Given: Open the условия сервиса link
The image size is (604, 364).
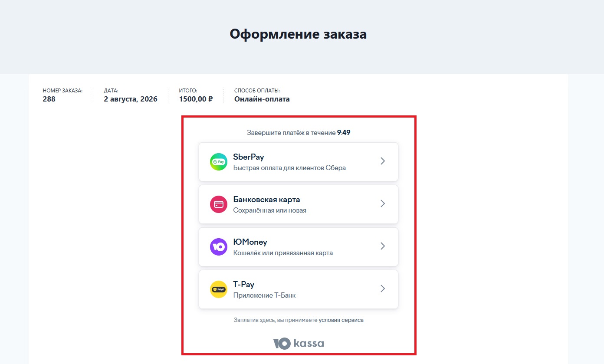Looking at the screenshot, I should 341,320.
